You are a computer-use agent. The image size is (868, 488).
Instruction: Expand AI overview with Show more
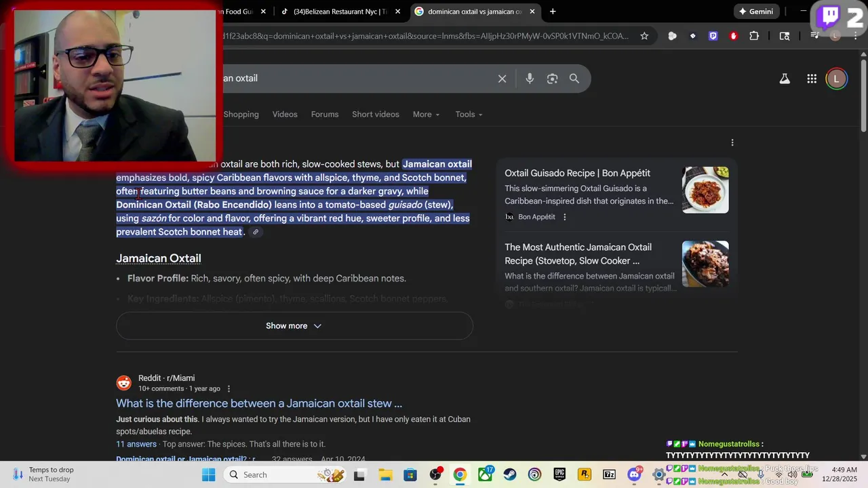point(294,326)
